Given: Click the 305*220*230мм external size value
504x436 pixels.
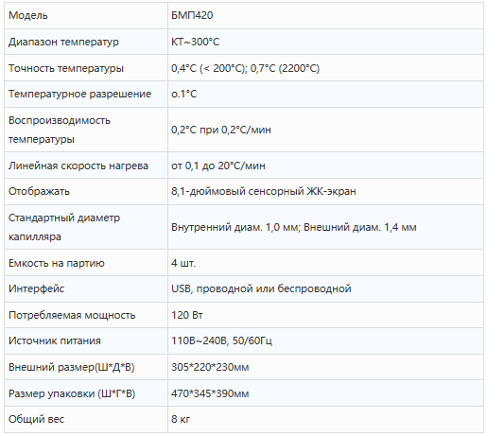Looking at the screenshot, I should (x=210, y=367).
